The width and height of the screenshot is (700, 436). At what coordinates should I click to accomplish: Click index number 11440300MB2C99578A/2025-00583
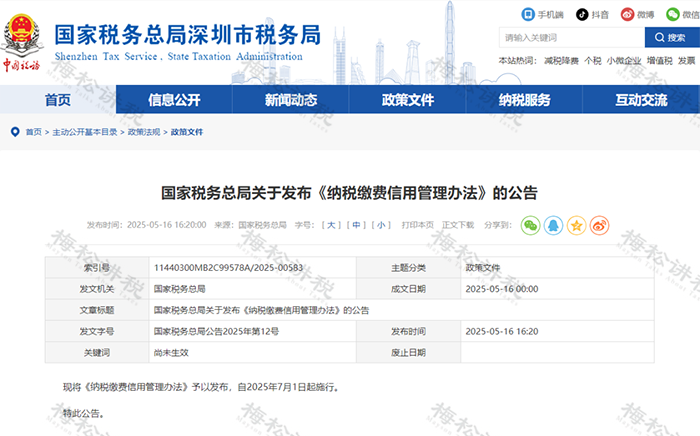coord(229,268)
